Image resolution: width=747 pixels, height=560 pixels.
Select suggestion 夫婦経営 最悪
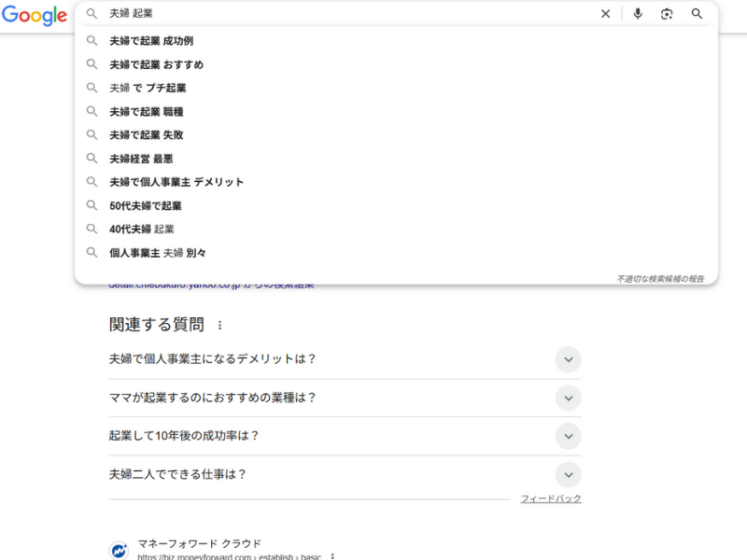coord(141,159)
